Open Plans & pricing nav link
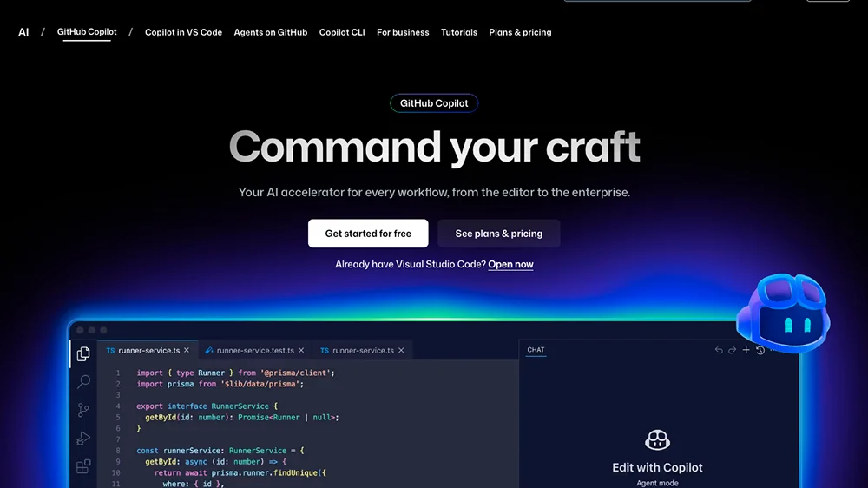868x488 pixels. pos(520,32)
